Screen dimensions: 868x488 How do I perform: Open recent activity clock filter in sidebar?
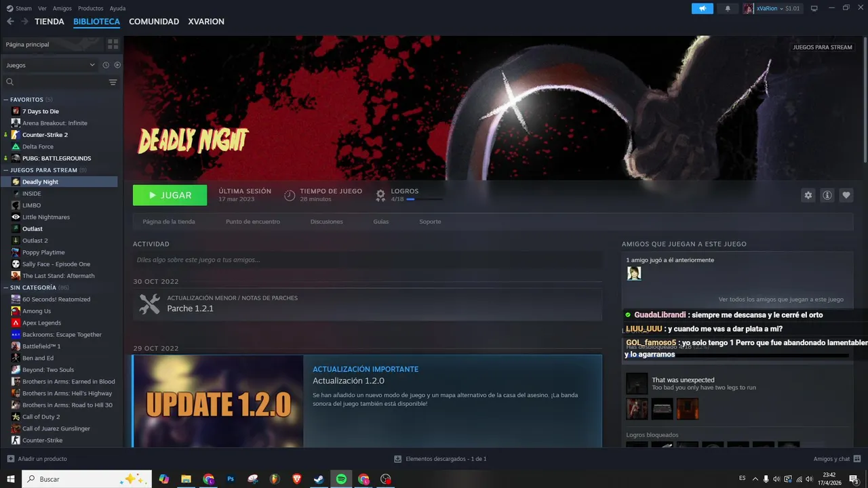[x=106, y=65]
